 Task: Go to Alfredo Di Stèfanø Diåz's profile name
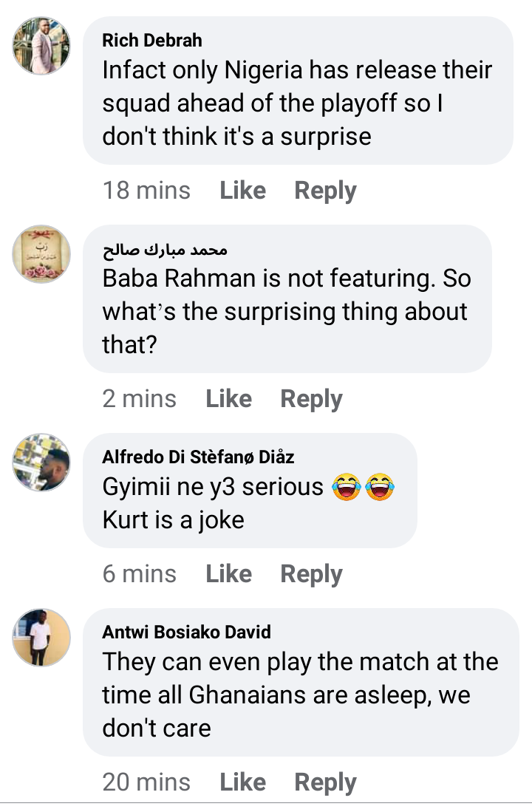pos(198,457)
